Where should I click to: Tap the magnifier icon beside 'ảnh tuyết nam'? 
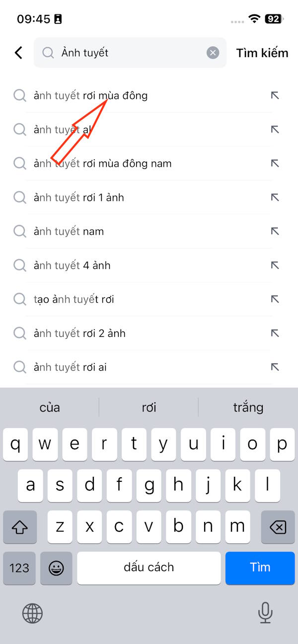click(20, 231)
